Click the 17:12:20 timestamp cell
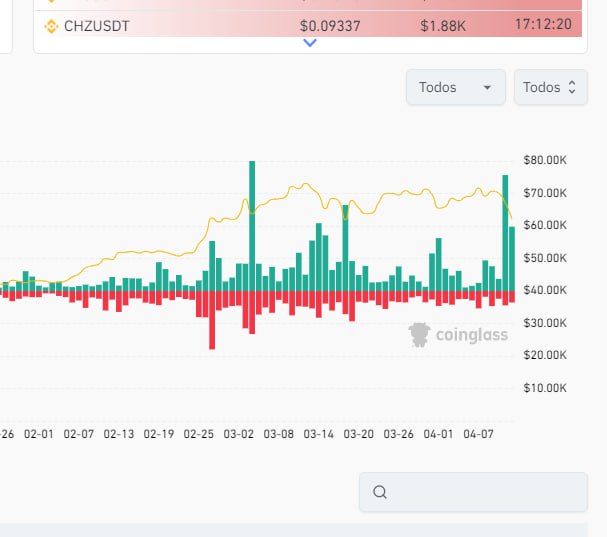607x537 pixels. click(544, 24)
